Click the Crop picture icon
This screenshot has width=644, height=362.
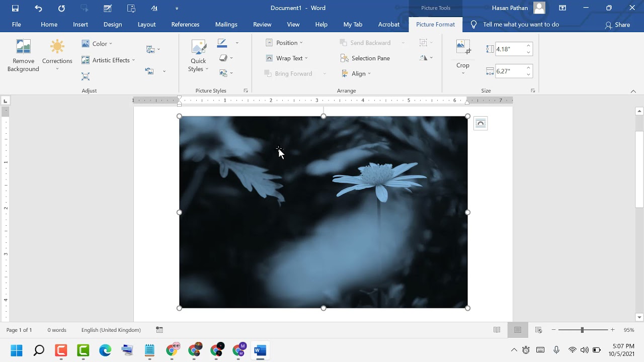click(x=463, y=48)
